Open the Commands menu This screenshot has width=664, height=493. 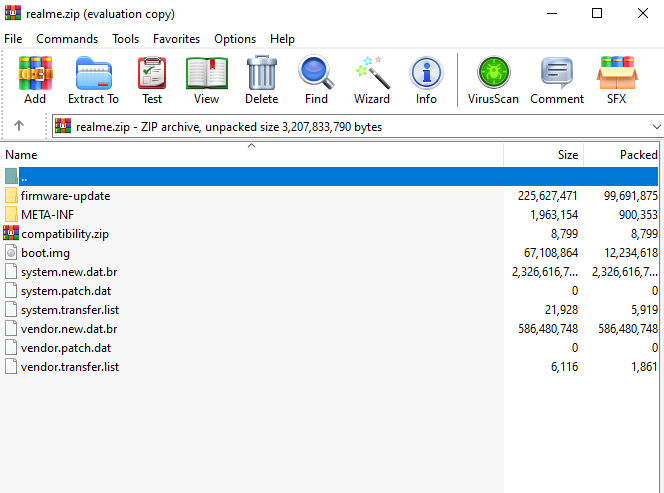67,39
